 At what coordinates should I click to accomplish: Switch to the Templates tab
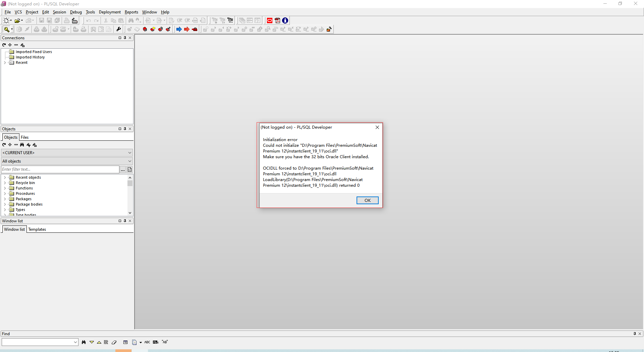point(37,229)
